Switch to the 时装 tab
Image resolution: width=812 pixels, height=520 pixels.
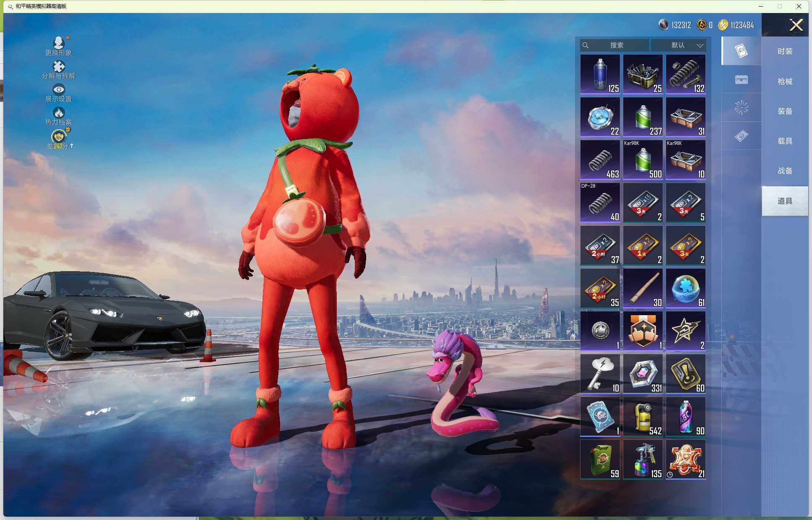point(785,51)
